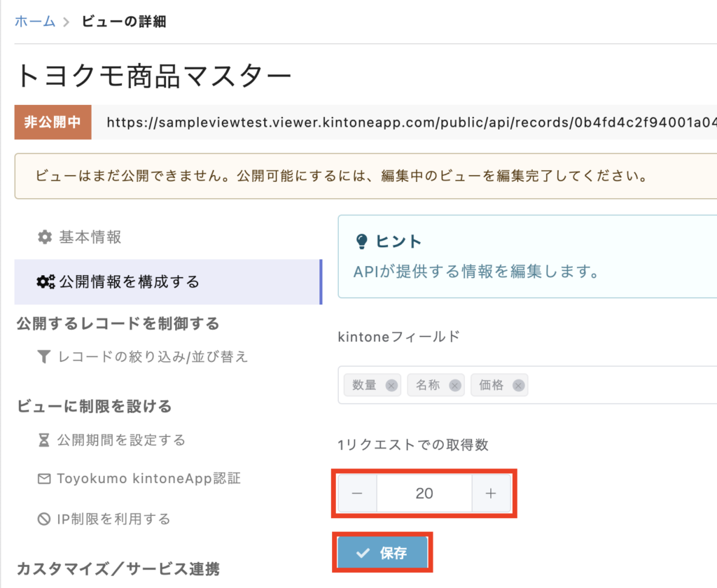717x588 pixels.
Task: Click the 数量 tag label
Action: [364, 385]
